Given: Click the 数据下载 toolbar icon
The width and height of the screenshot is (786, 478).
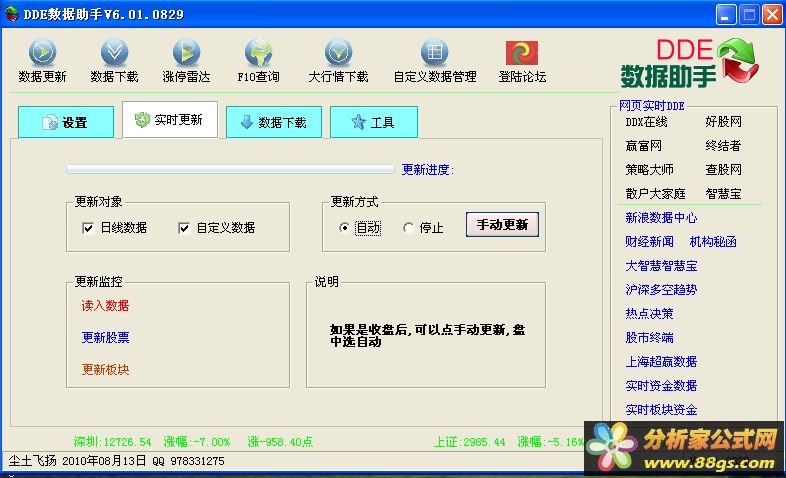Looking at the screenshot, I should point(114,60).
